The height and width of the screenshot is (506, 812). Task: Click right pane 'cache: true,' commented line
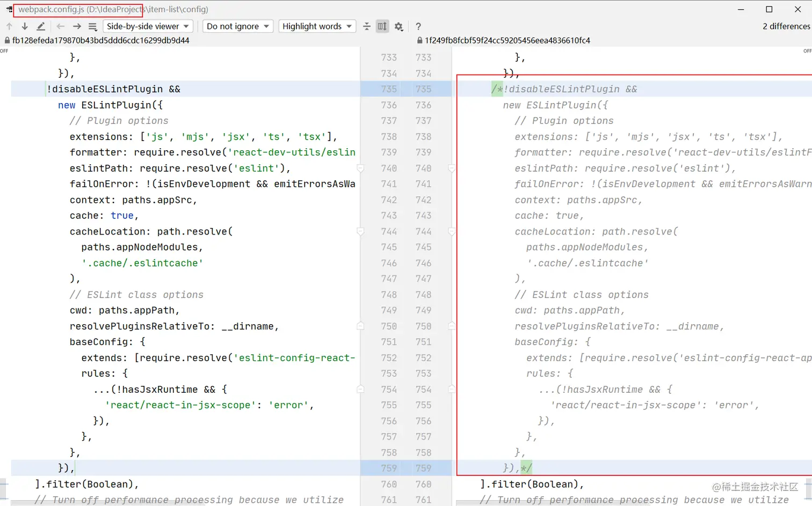click(x=549, y=216)
